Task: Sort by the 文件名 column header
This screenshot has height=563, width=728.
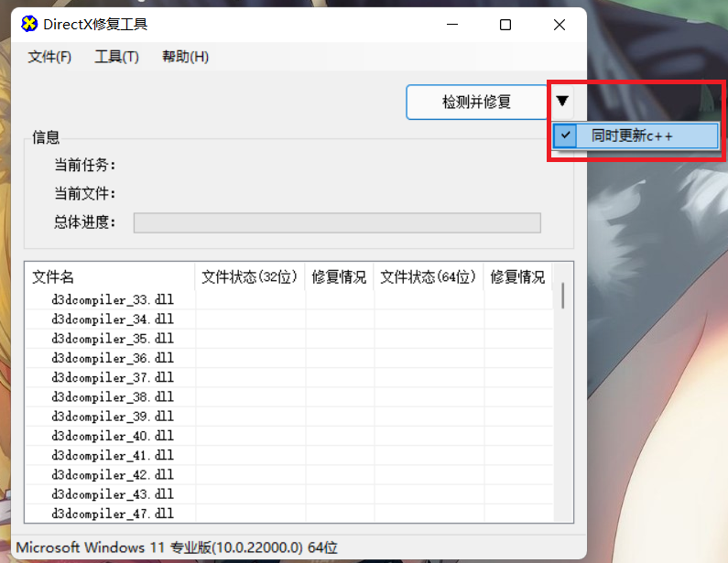Action: (110, 276)
